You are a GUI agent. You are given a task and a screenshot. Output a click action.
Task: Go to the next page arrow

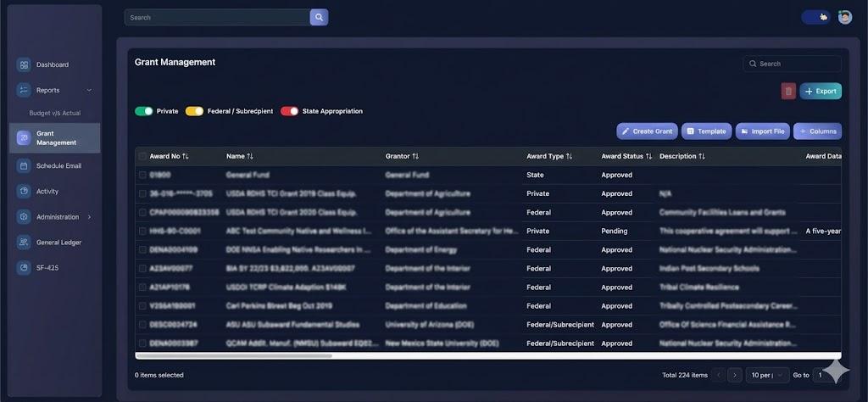click(x=735, y=375)
